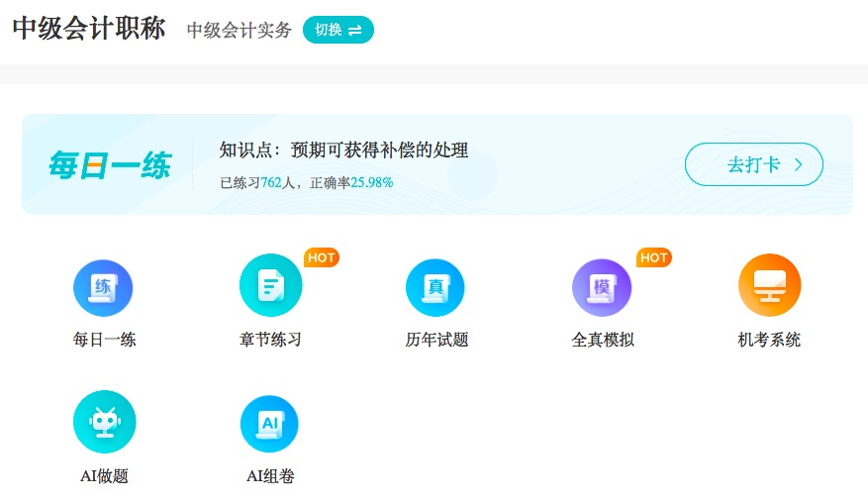The image size is (868, 503).
Task: Click the AI做题 text label
Action: tap(104, 476)
